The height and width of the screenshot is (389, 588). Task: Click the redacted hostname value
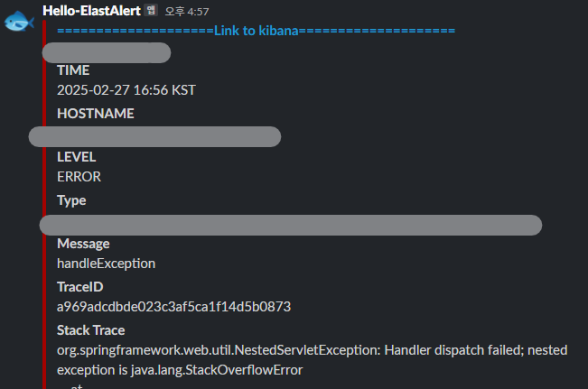(x=154, y=137)
